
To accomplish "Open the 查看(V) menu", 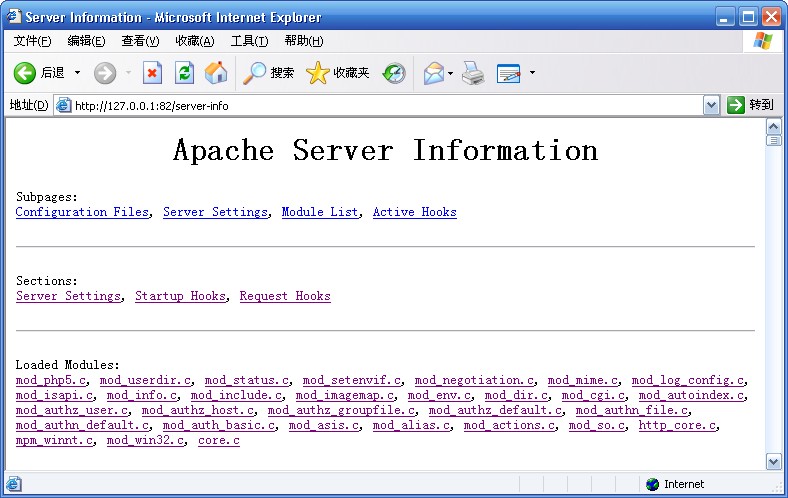I will click(140, 41).
